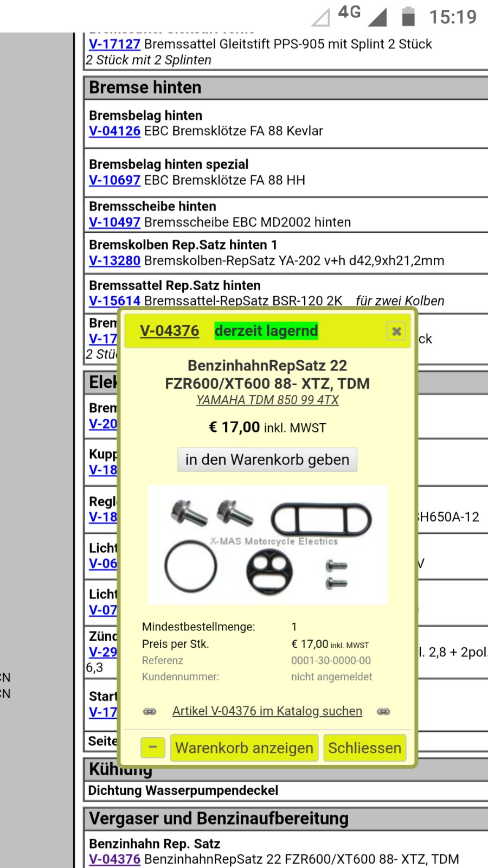Select the Vergaser und Benzinaufbereitung header
This screenshot has width=488, height=868.
coord(286,818)
